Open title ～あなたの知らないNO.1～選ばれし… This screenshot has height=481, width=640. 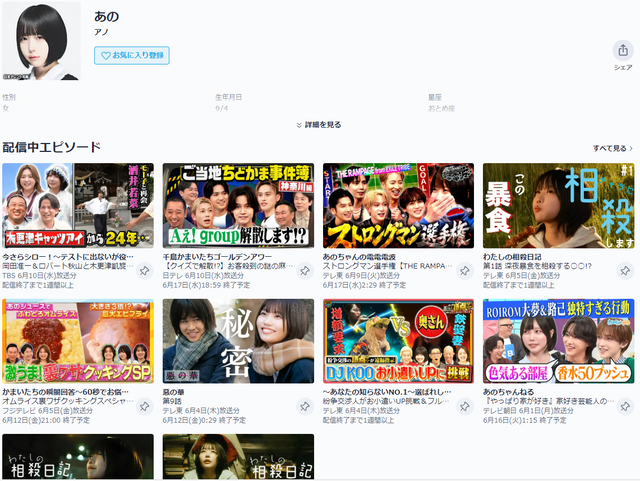(x=387, y=392)
